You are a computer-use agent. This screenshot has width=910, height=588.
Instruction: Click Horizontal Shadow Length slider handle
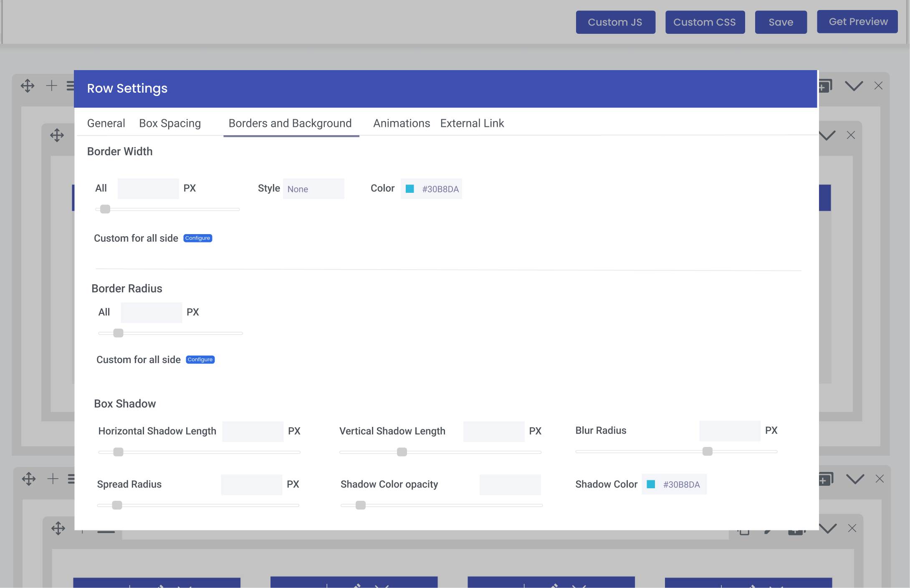pyautogui.click(x=119, y=452)
